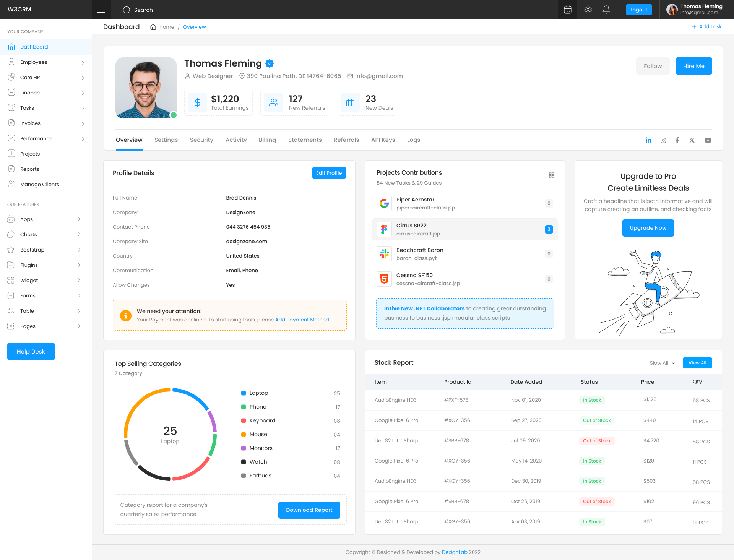Click the HTML5 icon for Cessna SF150
The height and width of the screenshot is (560, 734).
click(x=384, y=279)
